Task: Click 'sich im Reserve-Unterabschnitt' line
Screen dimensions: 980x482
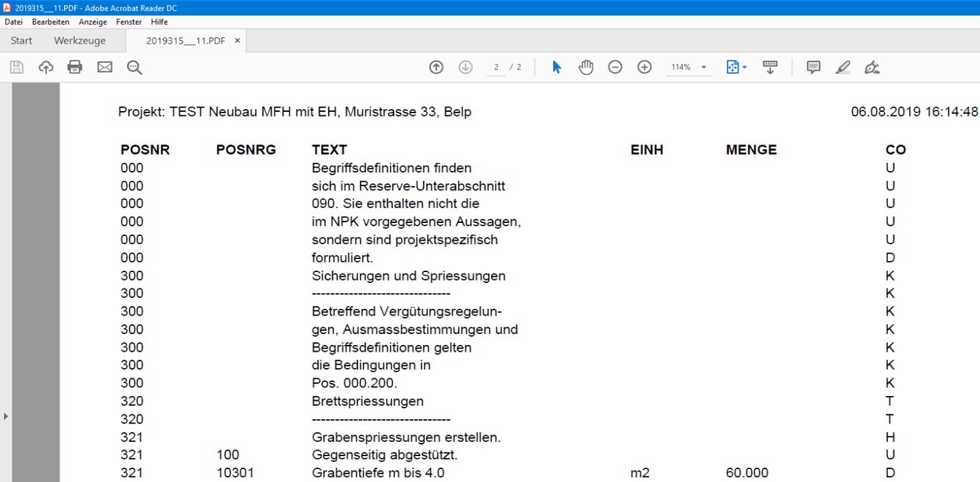Action: coord(409,186)
